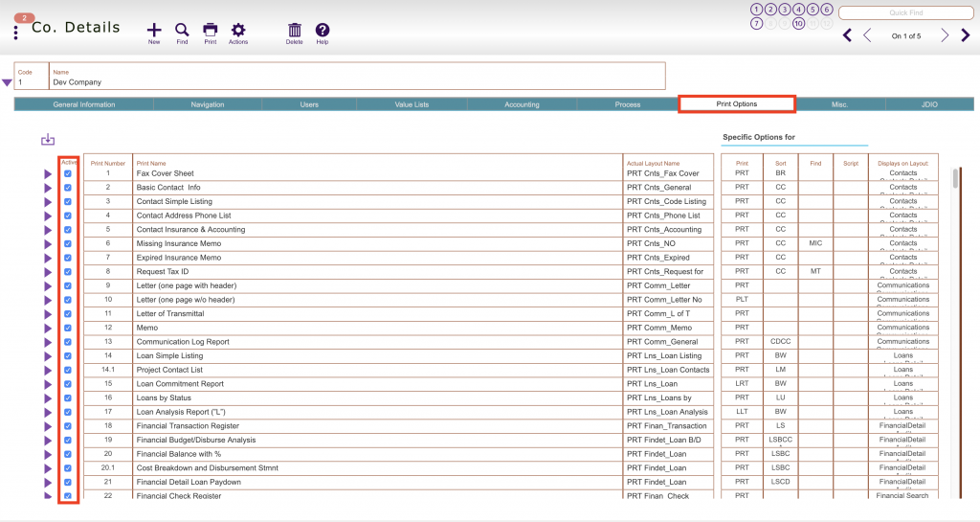Select the Print Options tab

(737, 103)
